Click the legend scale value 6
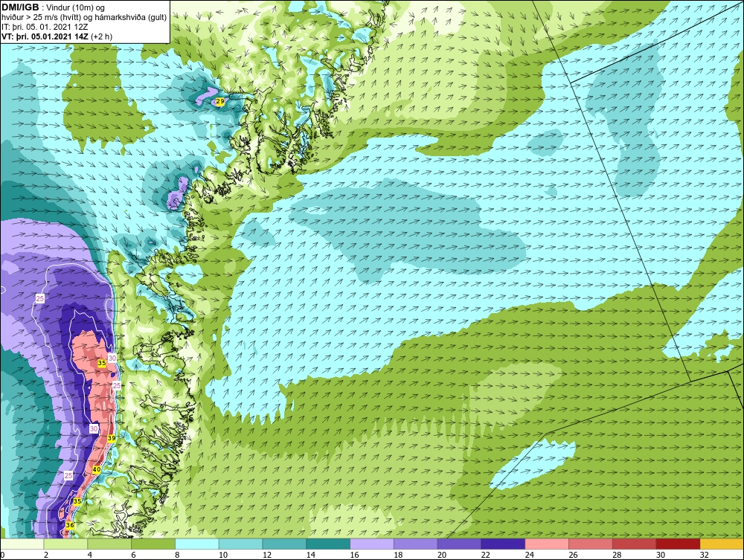 (x=133, y=555)
